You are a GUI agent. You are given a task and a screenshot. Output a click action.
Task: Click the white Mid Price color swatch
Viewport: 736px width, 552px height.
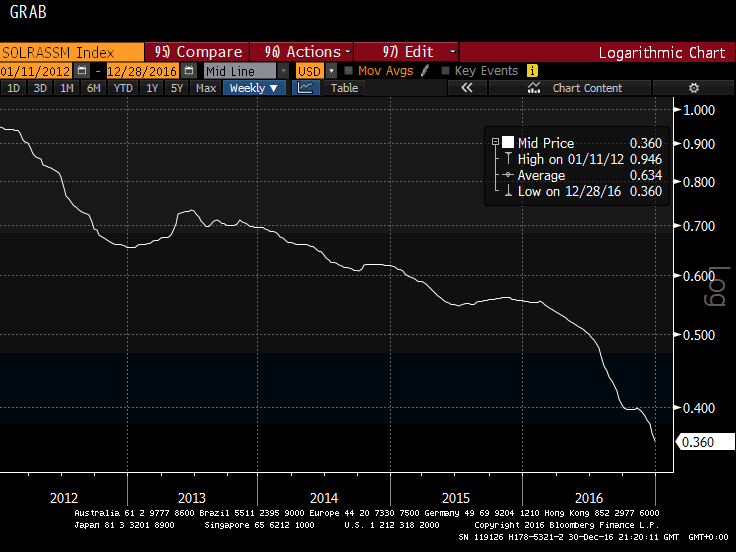508,142
